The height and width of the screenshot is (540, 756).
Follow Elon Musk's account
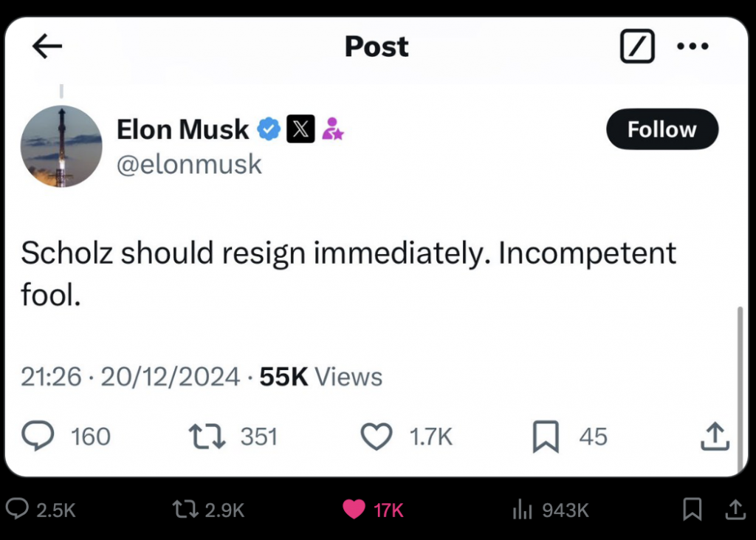662,129
